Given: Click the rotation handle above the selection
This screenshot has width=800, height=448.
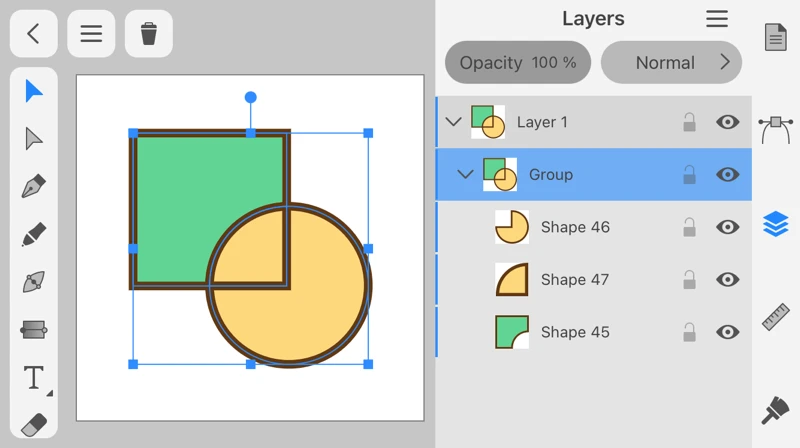Looking at the screenshot, I should [251, 97].
